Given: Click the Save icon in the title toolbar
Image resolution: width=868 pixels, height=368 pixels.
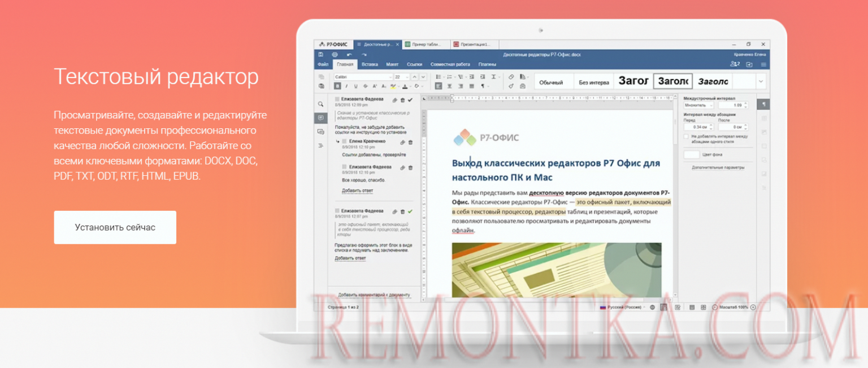Looking at the screenshot, I should pyautogui.click(x=321, y=54).
